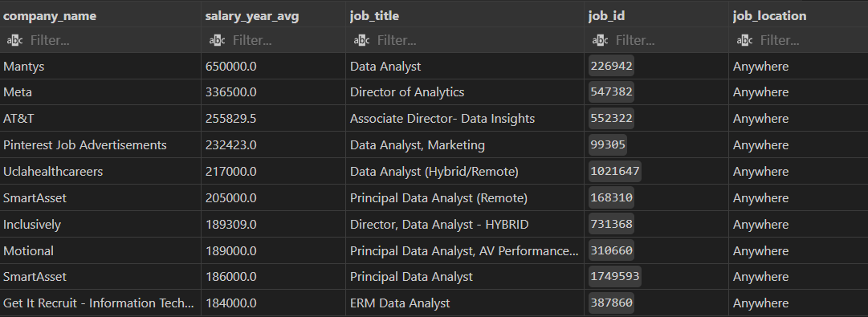Click the match-case icon in job_location filter
Viewport: 868px width, 317px height.
[744, 40]
